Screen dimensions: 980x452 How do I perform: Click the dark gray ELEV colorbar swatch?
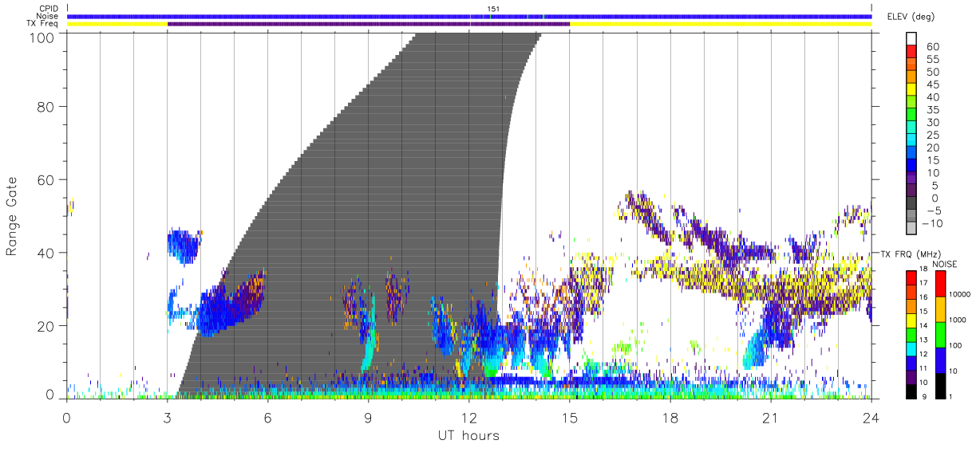(x=913, y=204)
